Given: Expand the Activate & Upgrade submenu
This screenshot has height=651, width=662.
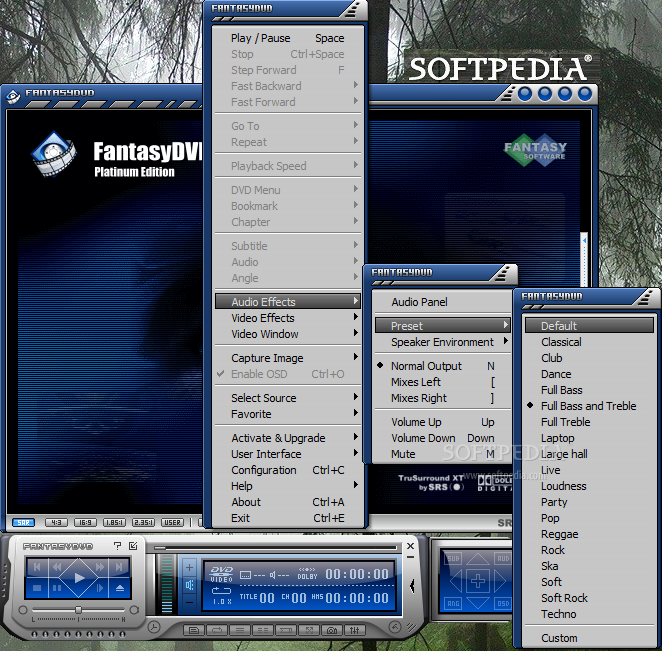Looking at the screenshot, I should pyautogui.click(x=288, y=438).
